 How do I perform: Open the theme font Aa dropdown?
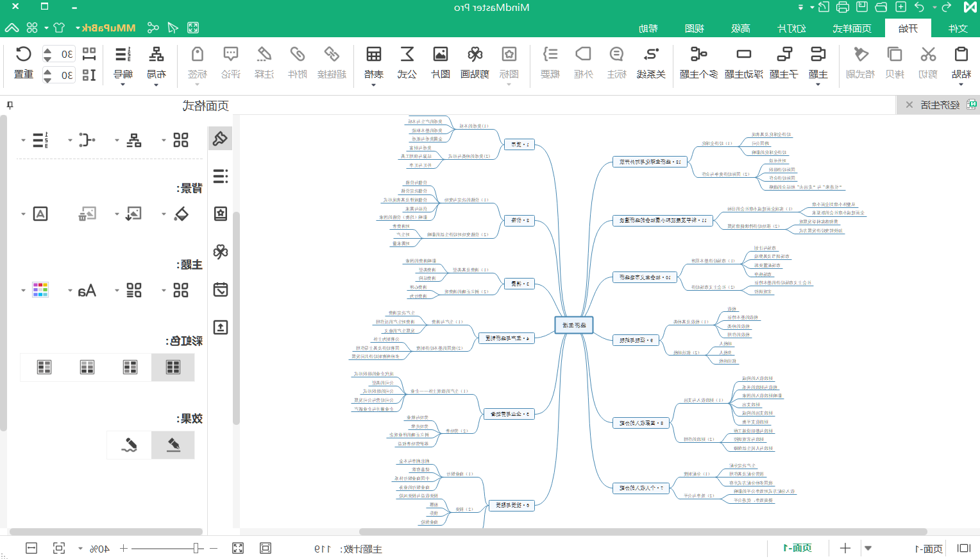70,291
